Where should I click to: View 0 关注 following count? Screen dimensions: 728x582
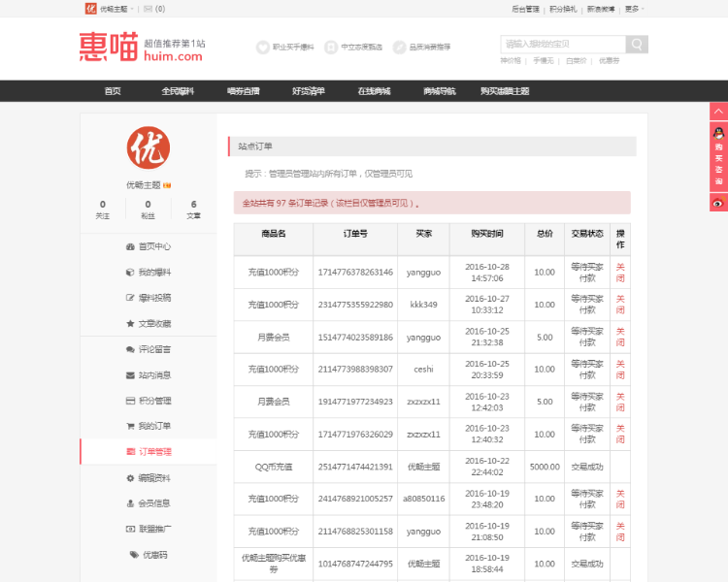(103, 210)
